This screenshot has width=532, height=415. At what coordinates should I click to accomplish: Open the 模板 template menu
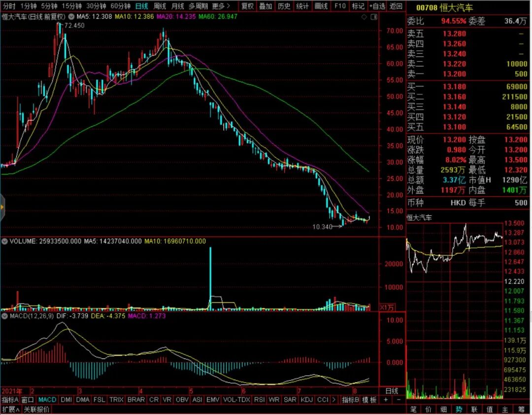[x=369, y=400]
